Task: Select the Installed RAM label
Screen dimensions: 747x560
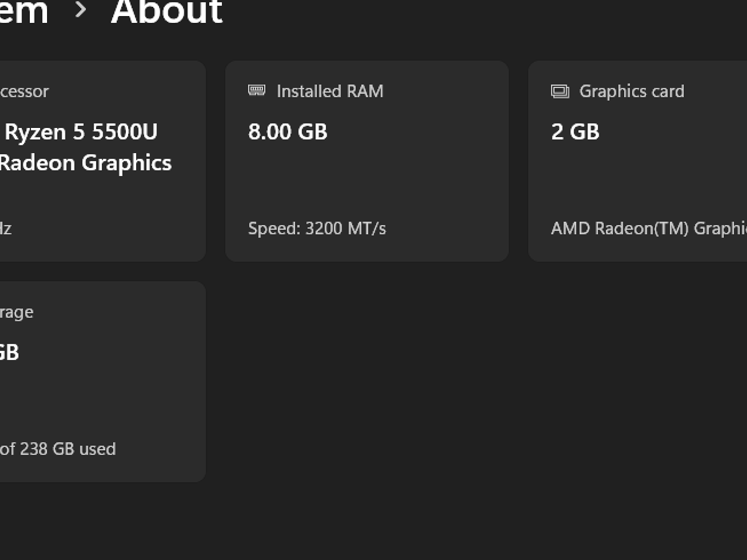Action: [x=330, y=91]
